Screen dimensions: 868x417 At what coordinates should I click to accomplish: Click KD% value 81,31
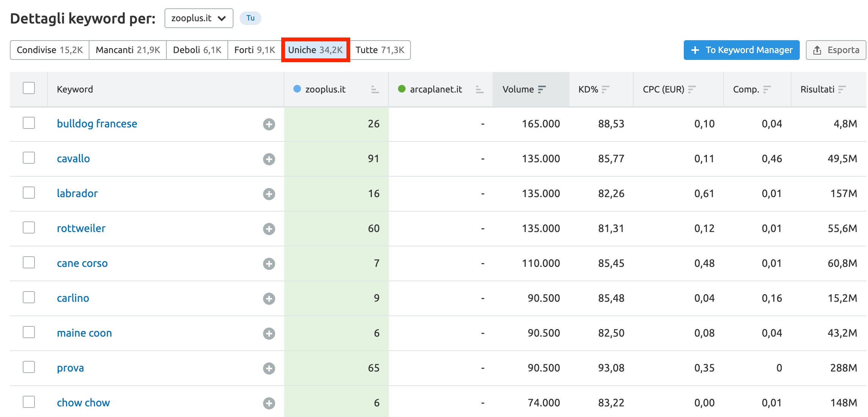[611, 229]
